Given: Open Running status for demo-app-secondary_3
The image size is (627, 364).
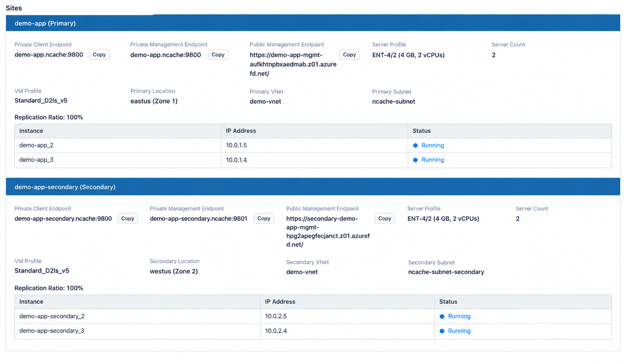Looking at the screenshot, I should (459, 330).
